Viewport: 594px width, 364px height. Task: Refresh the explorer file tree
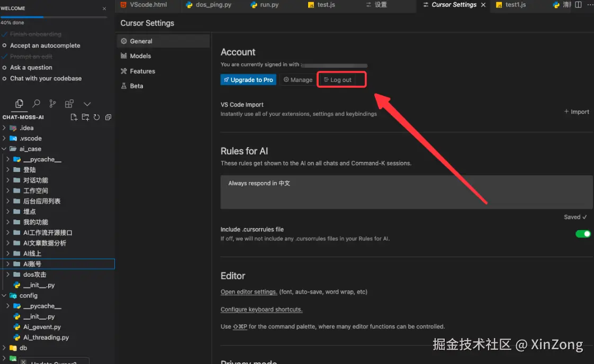[x=96, y=117]
